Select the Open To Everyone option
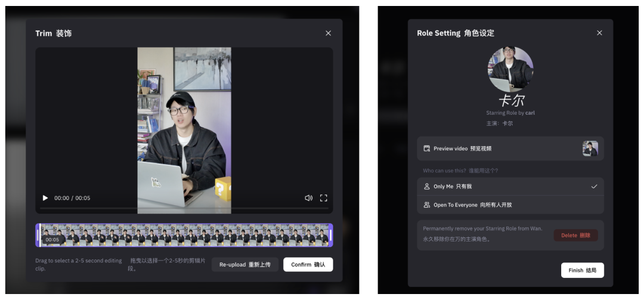This screenshot has height=300, width=644. (471, 205)
